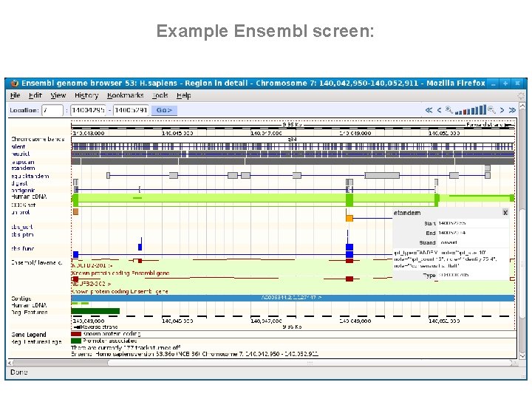The image size is (532, 399).
Task: Click the NDUFB2-202 transcript label
Action: click(92, 284)
